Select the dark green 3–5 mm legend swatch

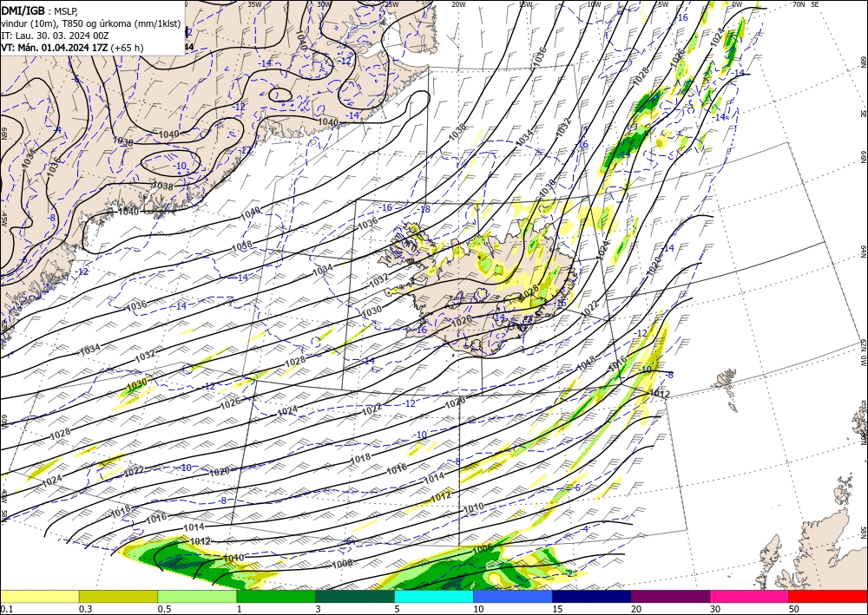tap(355, 596)
